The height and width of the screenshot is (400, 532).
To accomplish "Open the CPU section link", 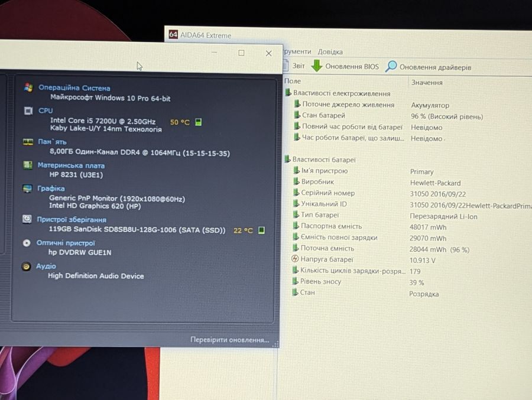I will (x=46, y=110).
